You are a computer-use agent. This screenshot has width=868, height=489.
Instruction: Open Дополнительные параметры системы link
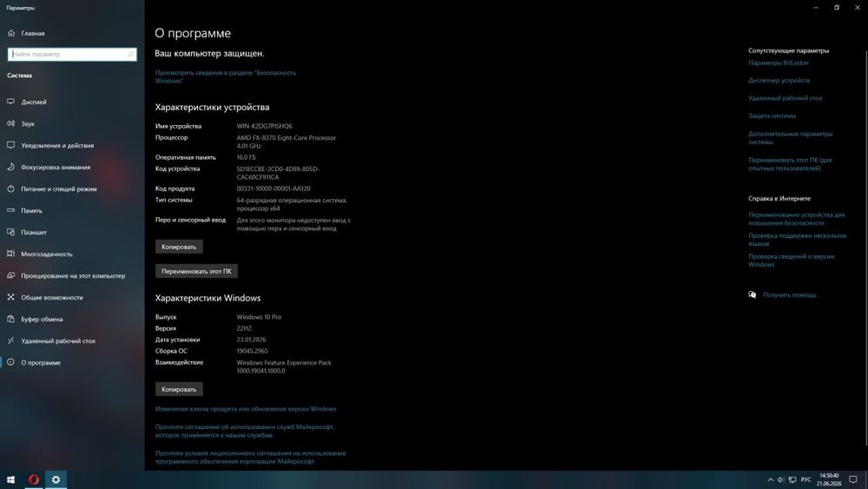point(791,137)
